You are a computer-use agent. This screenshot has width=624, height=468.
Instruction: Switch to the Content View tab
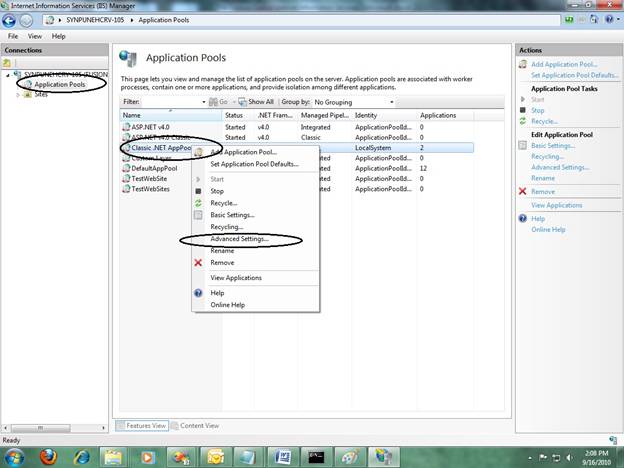pos(195,426)
